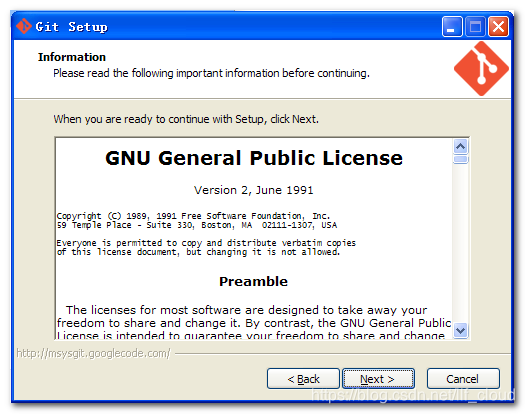Click the Git icon in the title bar
This screenshot has width=525, height=414.
24,26
